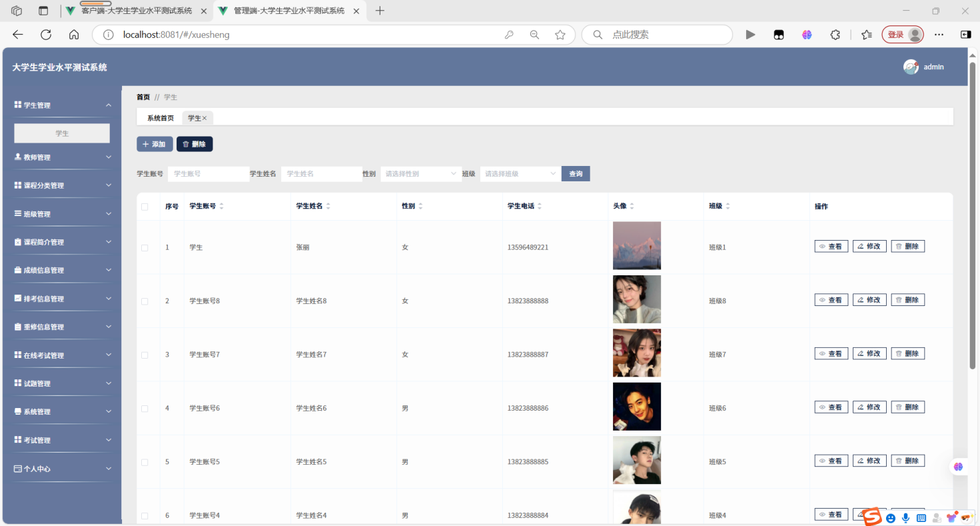The height and width of the screenshot is (526, 980).
Task: Check the row for 学生姓名7
Action: [x=145, y=355]
